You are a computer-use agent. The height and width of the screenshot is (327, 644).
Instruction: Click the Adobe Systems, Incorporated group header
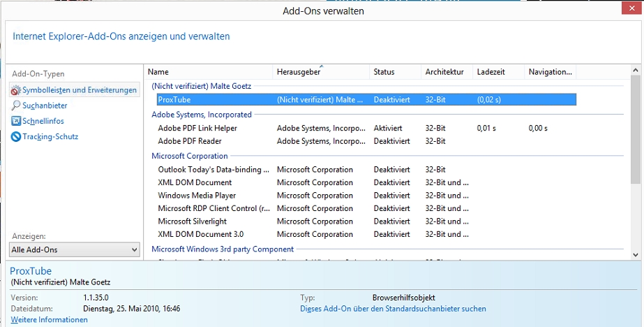click(x=202, y=115)
